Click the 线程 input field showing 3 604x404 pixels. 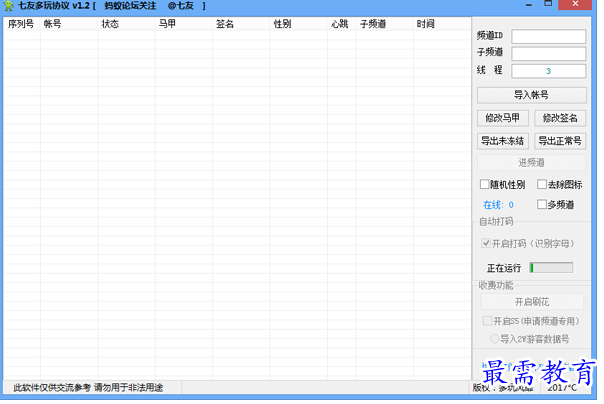549,71
